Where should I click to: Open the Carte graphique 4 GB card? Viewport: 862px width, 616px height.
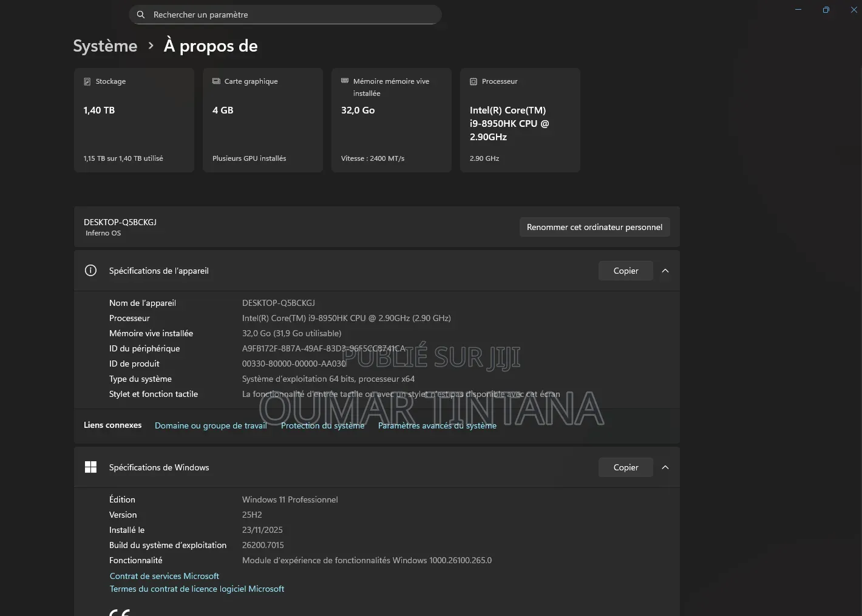263,120
